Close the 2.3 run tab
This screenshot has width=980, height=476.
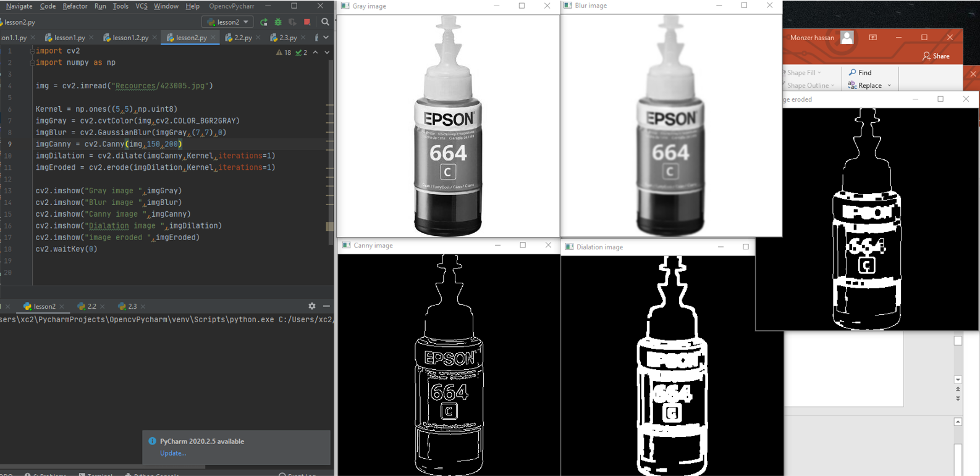coord(143,307)
